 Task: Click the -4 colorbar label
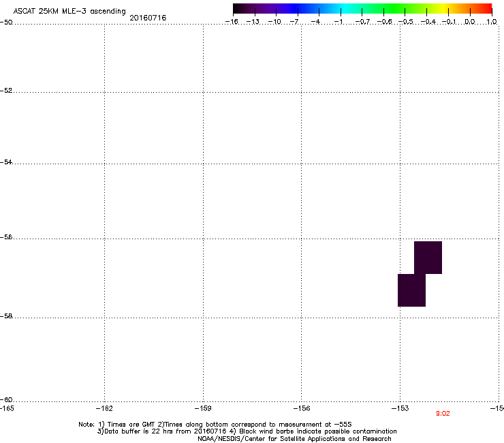(315, 22)
